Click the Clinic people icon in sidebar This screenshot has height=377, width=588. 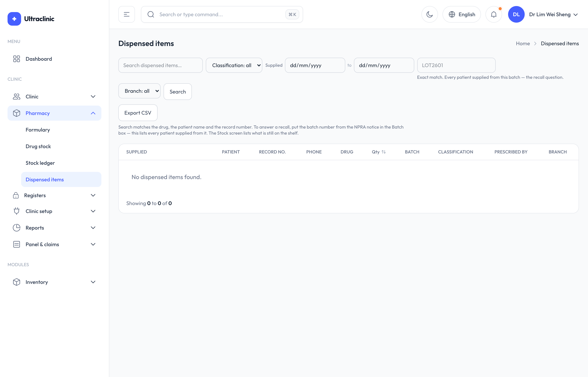coord(16,97)
